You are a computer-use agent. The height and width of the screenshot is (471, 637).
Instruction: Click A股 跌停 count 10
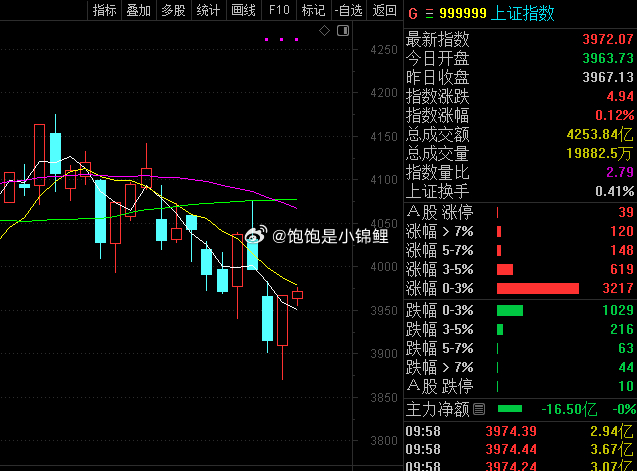pyautogui.click(x=626, y=386)
